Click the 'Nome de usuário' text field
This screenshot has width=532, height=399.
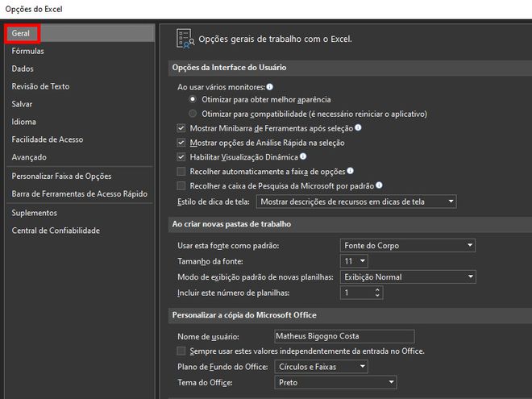tap(344, 336)
